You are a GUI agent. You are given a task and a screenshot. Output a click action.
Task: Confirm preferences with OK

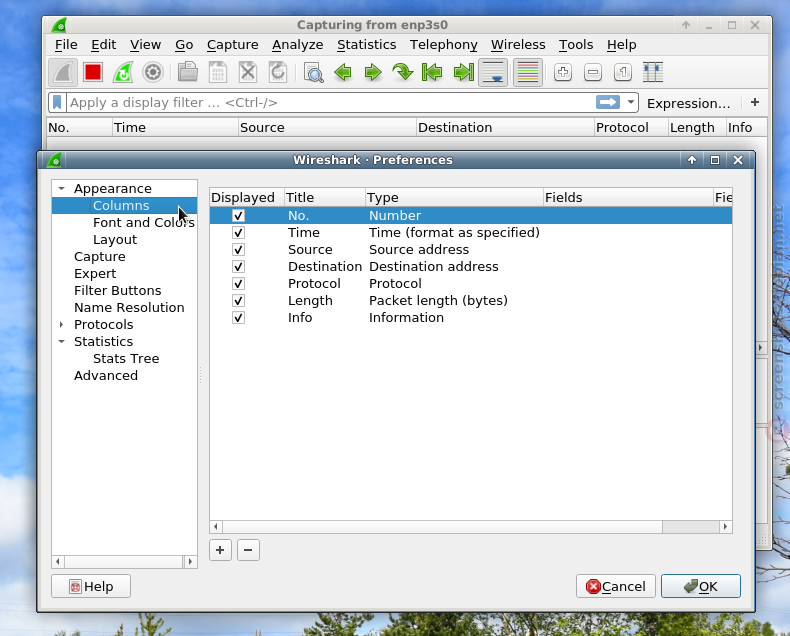point(701,586)
